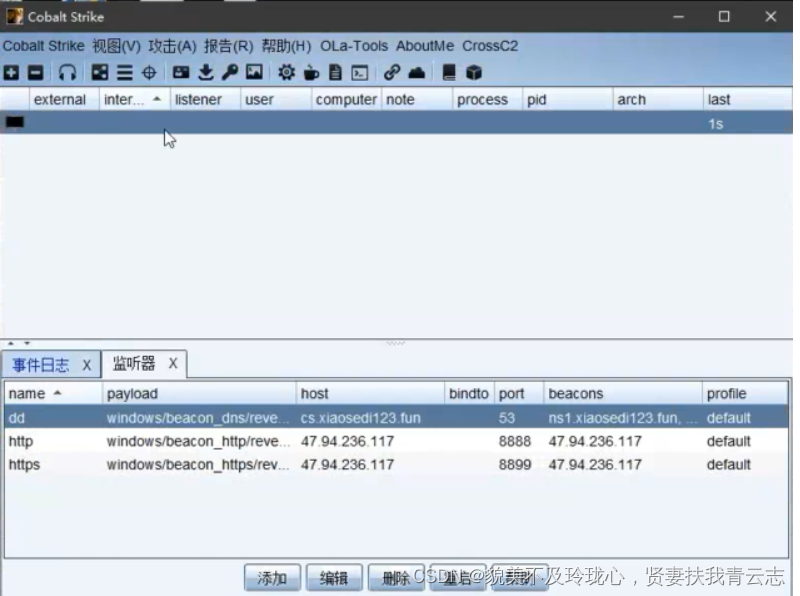Viewport: 800px width, 596px height.
Task: Click the disconnect minus icon in toolbar
Action: click(35, 72)
